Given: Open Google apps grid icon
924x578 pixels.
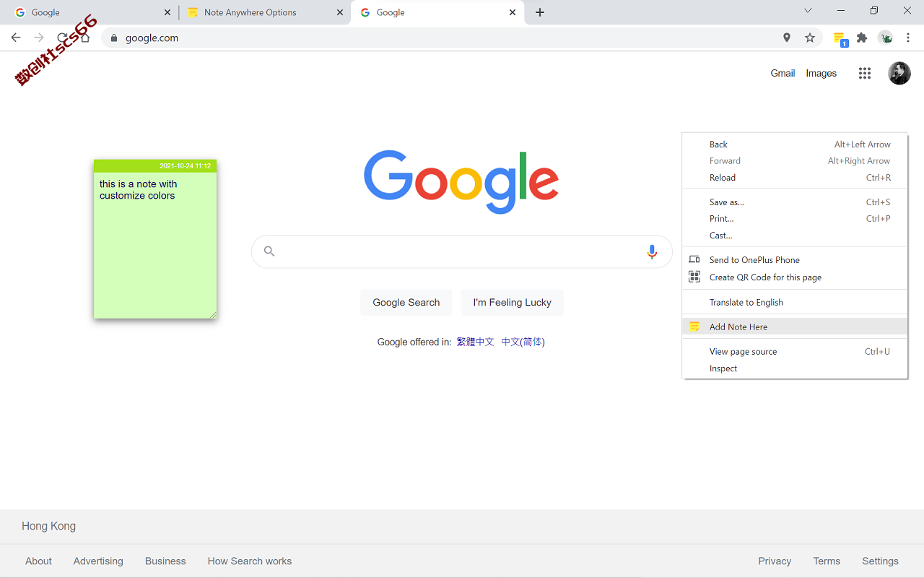Looking at the screenshot, I should (865, 73).
